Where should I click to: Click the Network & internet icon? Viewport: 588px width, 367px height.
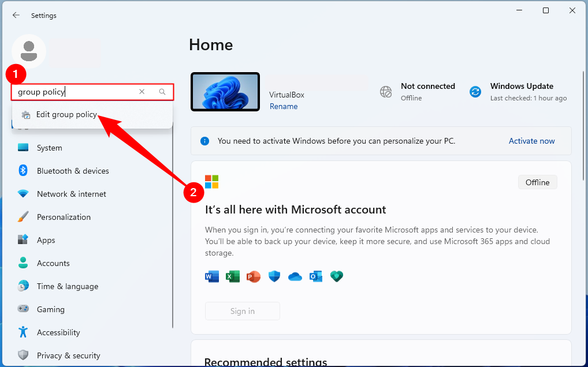(23, 194)
